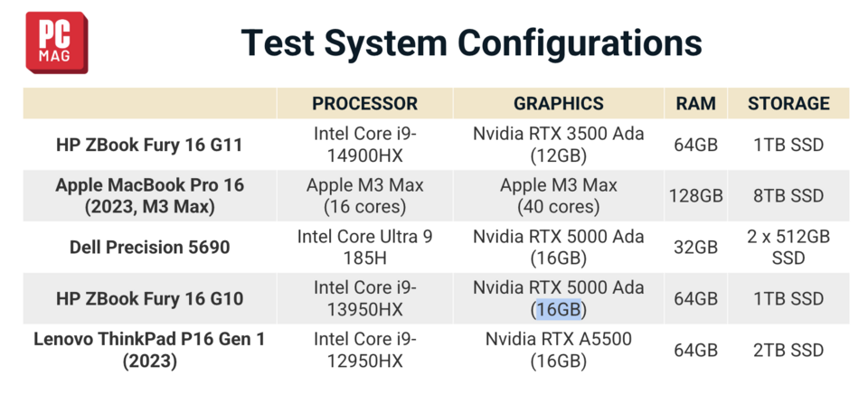The width and height of the screenshot is (868, 404).
Task: Click the Test System Configurations title
Action: [x=470, y=42]
